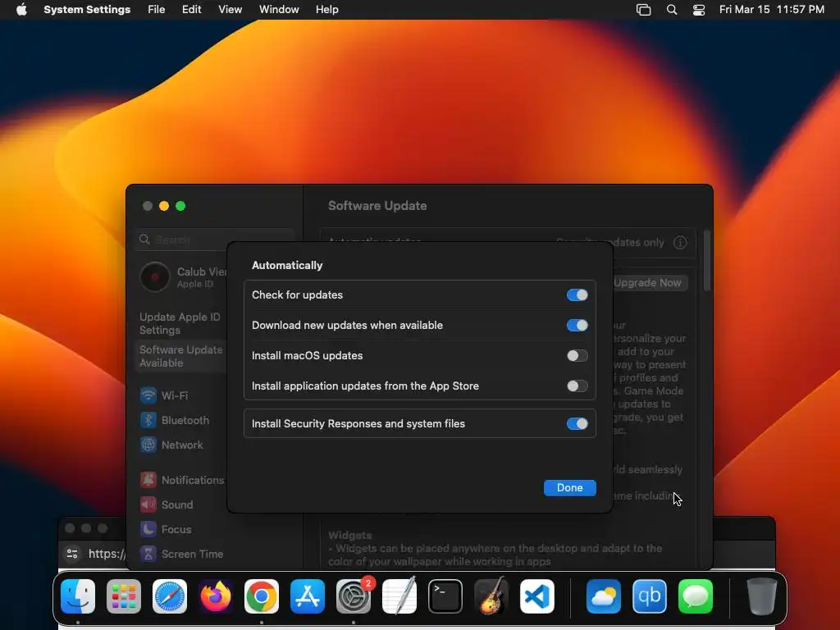Viewport: 840px width, 630px height.
Task: Open the Apple menu
Action: pyautogui.click(x=21, y=10)
